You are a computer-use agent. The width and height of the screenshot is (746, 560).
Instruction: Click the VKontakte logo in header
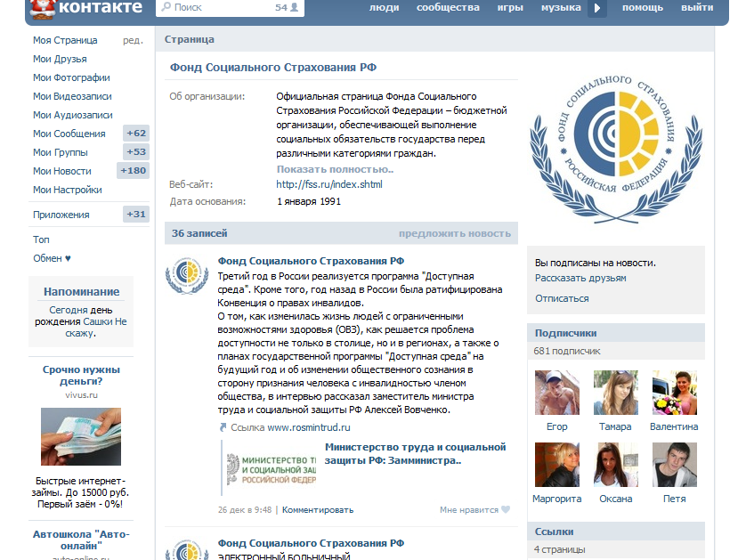pyautogui.click(x=86, y=8)
